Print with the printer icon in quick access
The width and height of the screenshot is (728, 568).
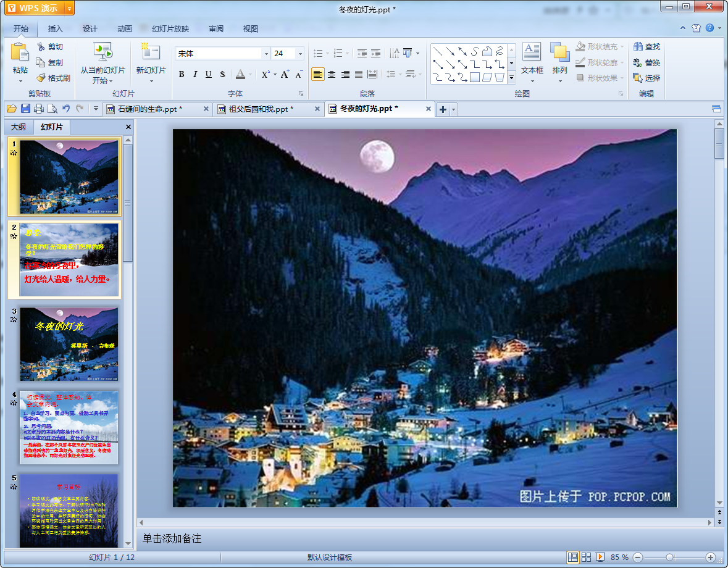pyautogui.click(x=39, y=109)
